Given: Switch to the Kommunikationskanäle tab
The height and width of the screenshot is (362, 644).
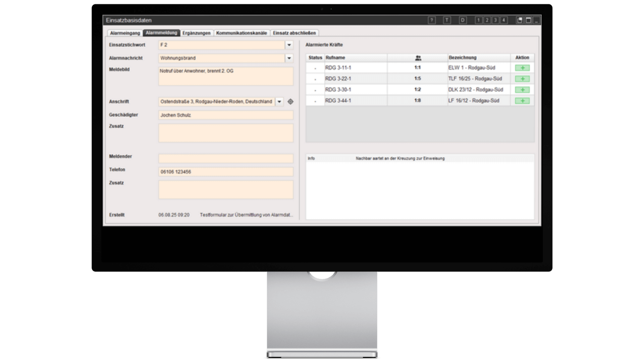Looking at the screenshot, I should point(241,33).
